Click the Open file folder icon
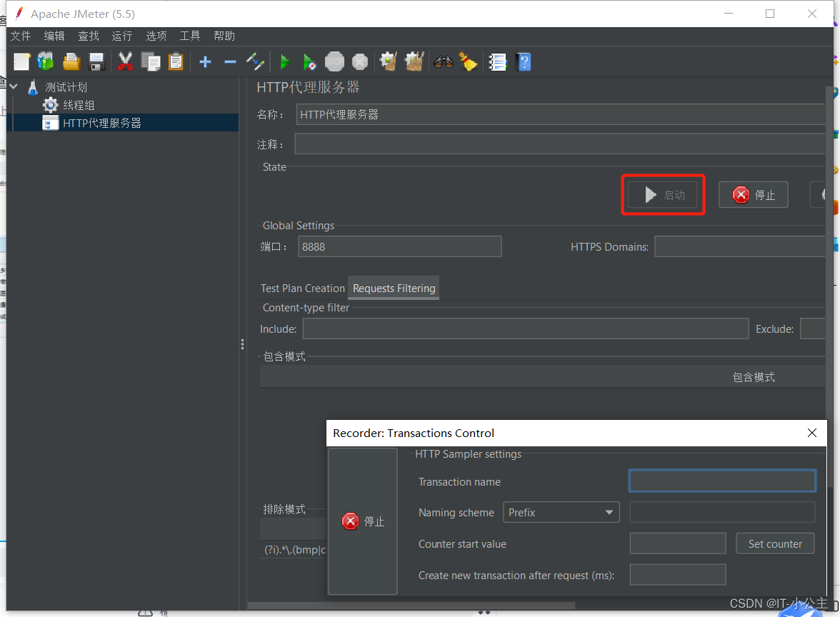Image resolution: width=840 pixels, height=617 pixels. point(71,61)
